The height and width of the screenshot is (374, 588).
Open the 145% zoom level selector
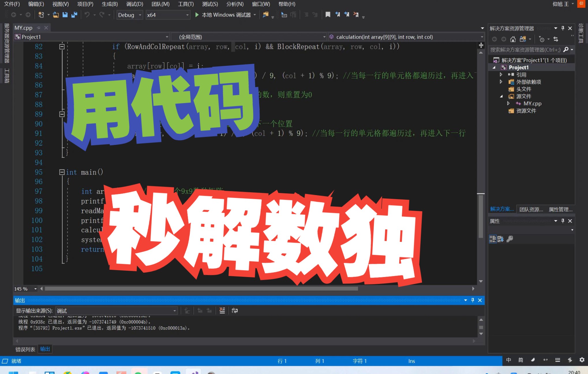pos(25,289)
